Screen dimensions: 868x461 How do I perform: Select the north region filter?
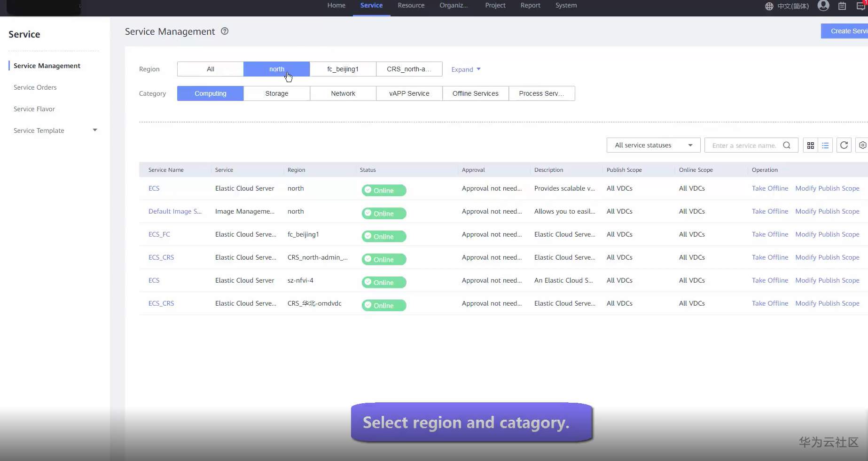pyautogui.click(x=277, y=69)
